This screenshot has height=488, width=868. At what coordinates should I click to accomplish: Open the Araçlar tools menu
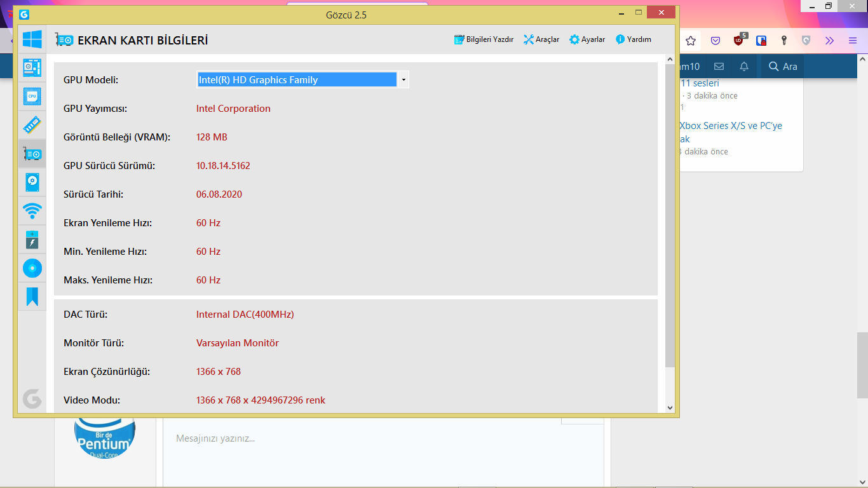coord(541,39)
